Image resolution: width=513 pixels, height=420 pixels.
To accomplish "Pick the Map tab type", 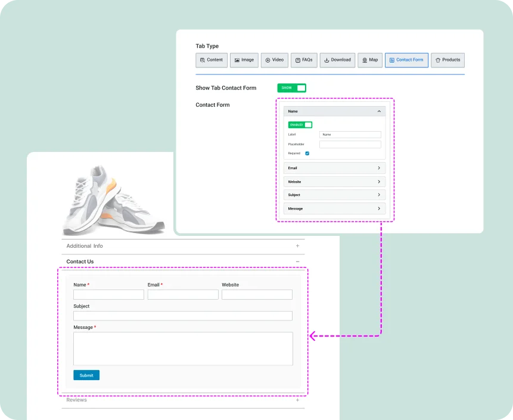I will coord(370,60).
